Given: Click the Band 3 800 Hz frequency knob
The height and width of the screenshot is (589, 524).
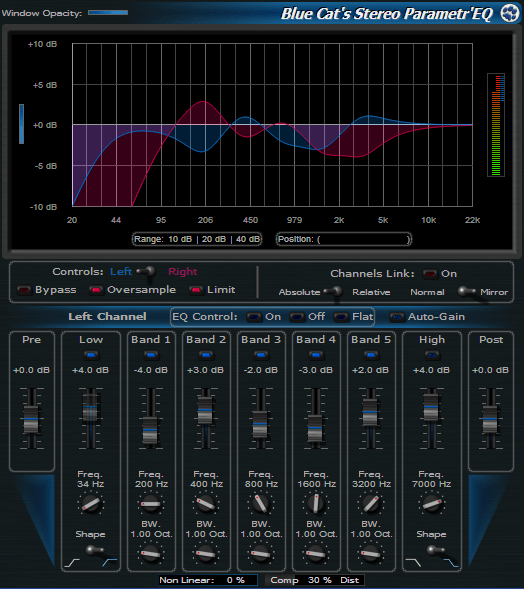Looking at the screenshot, I should (261, 504).
